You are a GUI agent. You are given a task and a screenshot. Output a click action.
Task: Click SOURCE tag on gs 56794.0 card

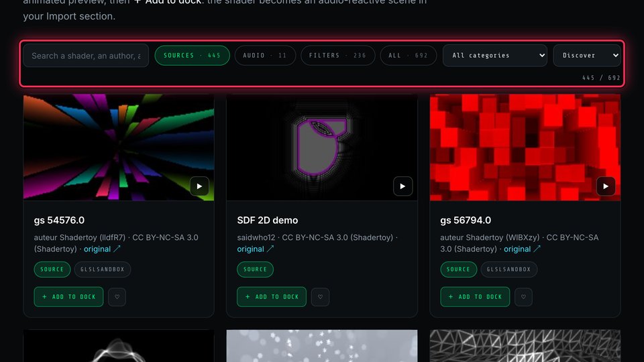[x=458, y=269]
